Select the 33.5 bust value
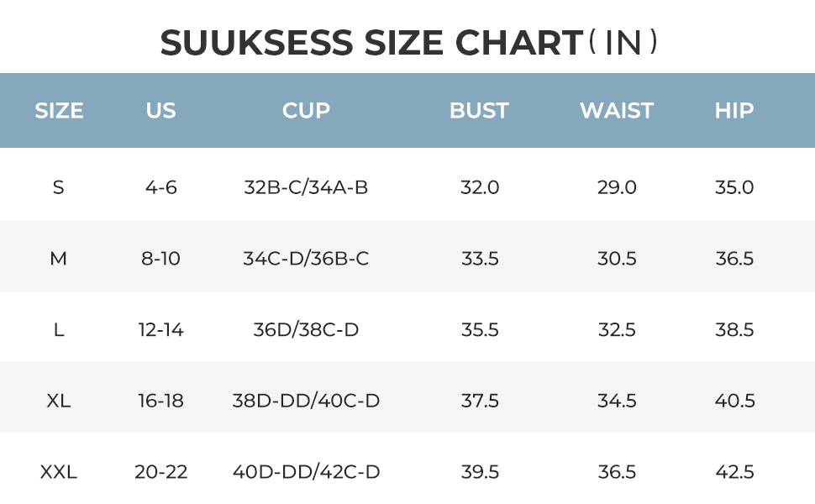The image size is (815, 504). pos(480,259)
